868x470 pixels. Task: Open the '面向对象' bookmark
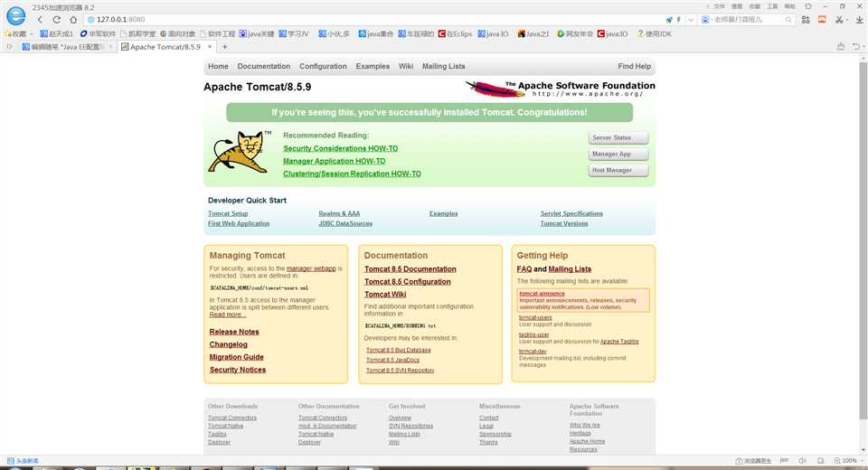(178, 33)
